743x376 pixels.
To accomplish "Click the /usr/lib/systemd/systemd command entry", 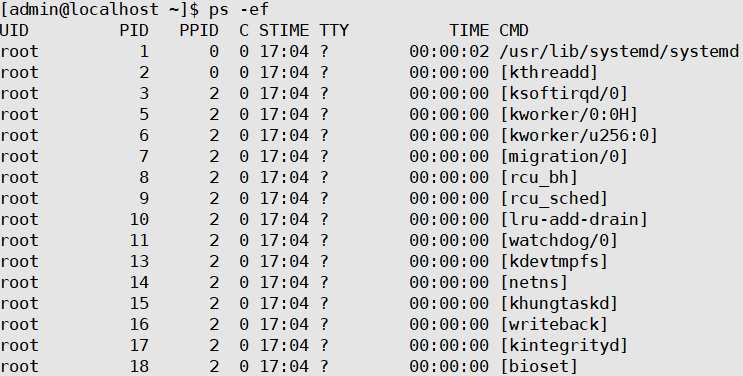I will click(619, 52).
